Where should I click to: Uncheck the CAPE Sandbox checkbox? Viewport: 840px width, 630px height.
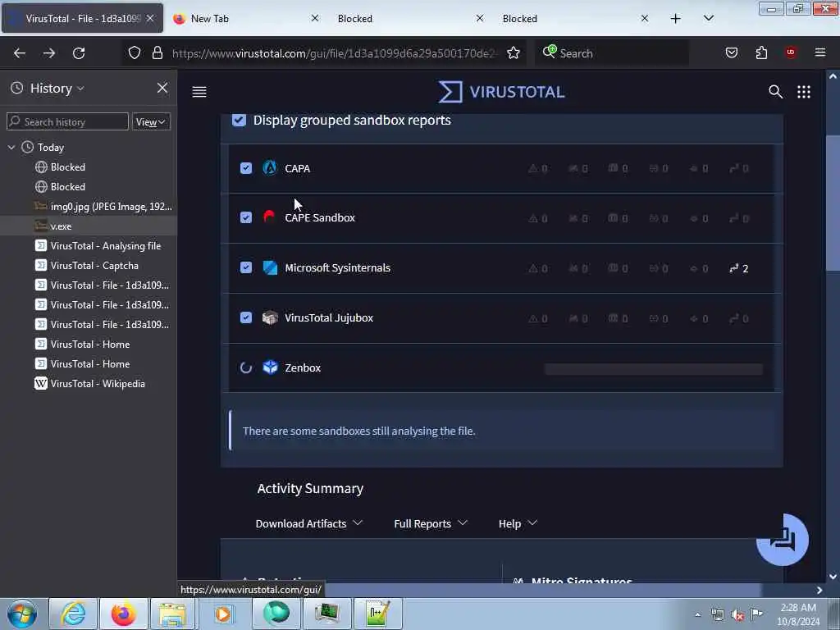click(x=246, y=217)
